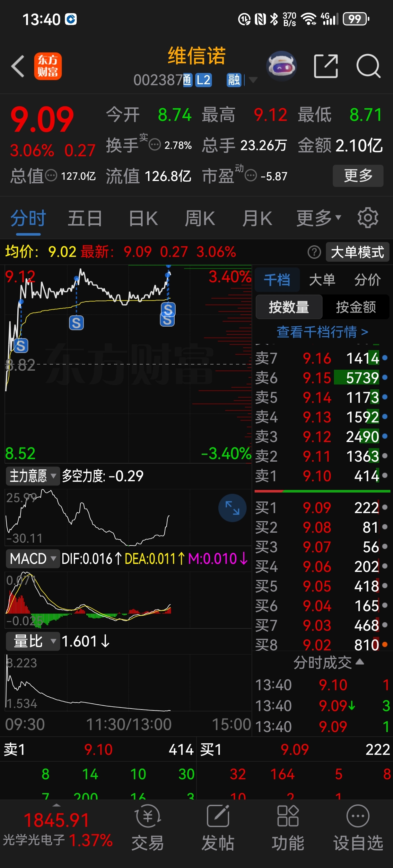Tap 卖5 price 9.14 row

click(x=322, y=397)
